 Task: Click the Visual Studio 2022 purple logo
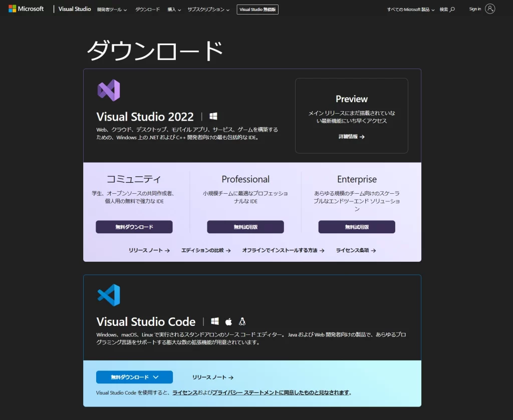[x=109, y=91]
